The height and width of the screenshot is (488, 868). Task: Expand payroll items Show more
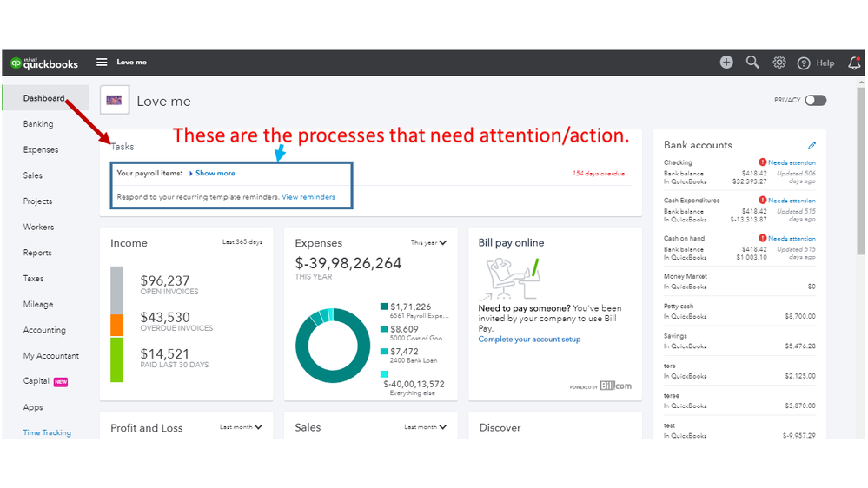click(215, 173)
